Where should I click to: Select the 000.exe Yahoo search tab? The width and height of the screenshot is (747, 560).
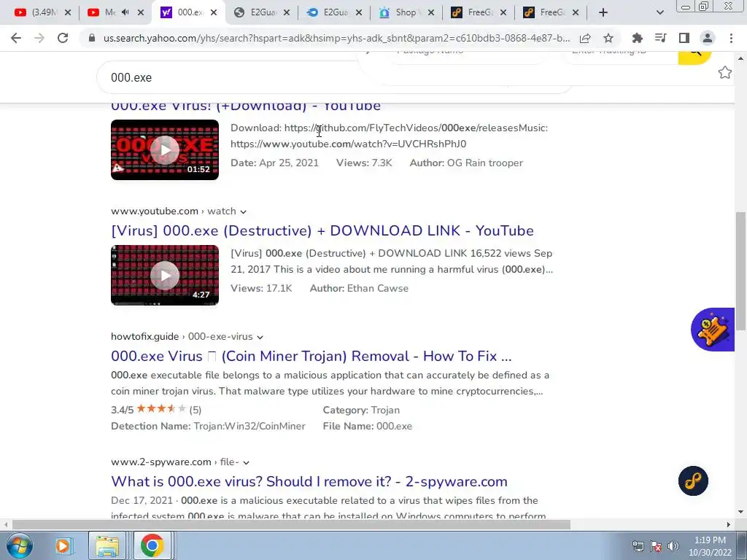[x=189, y=12]
